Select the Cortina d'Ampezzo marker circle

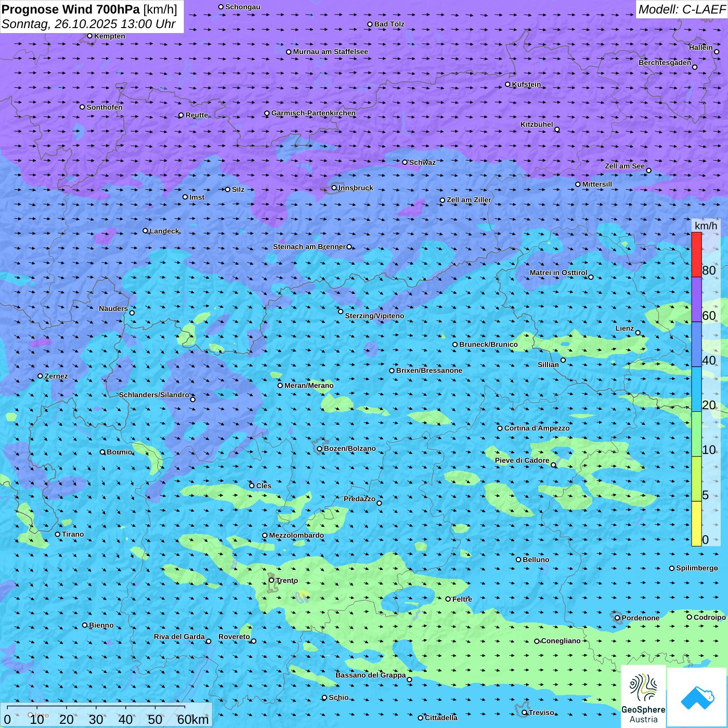(x=500, y=428)
